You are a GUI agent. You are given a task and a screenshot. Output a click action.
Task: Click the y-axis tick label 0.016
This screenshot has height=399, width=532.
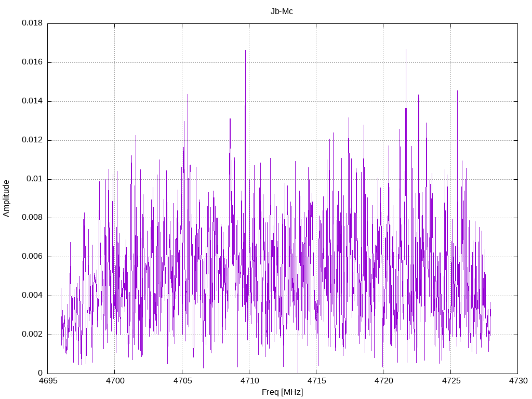click(x=32, y=62)
